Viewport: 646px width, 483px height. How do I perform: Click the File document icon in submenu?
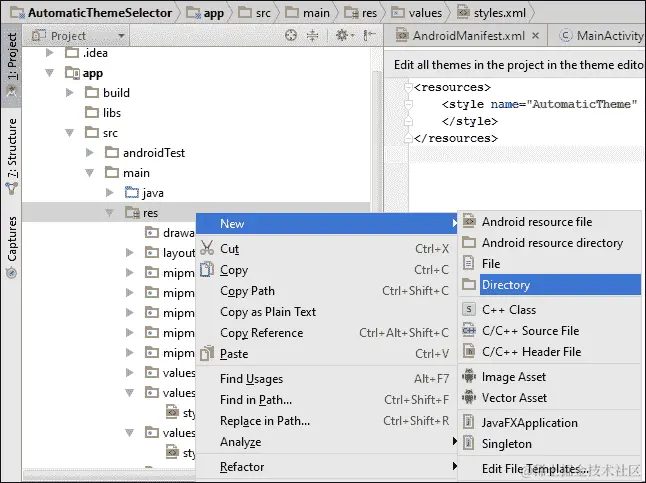tap(468, 263)
